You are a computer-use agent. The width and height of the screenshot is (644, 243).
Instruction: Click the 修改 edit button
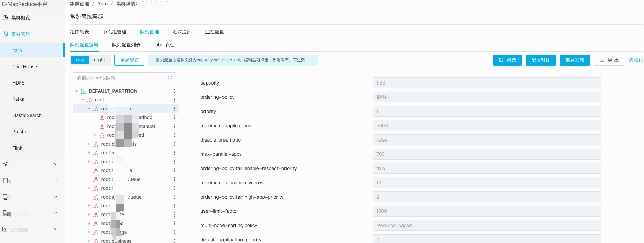click(507, 60)
